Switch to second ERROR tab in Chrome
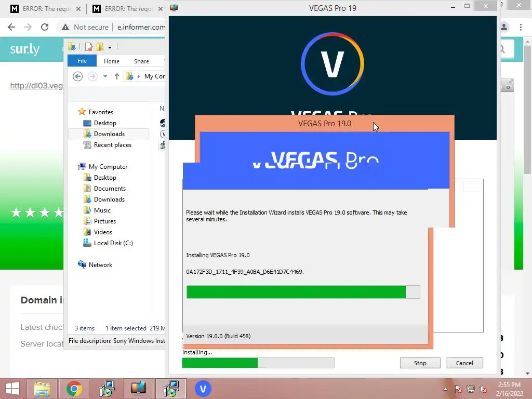Image resolution: width=532 pixels, height=399 pixels. [128, 9]
